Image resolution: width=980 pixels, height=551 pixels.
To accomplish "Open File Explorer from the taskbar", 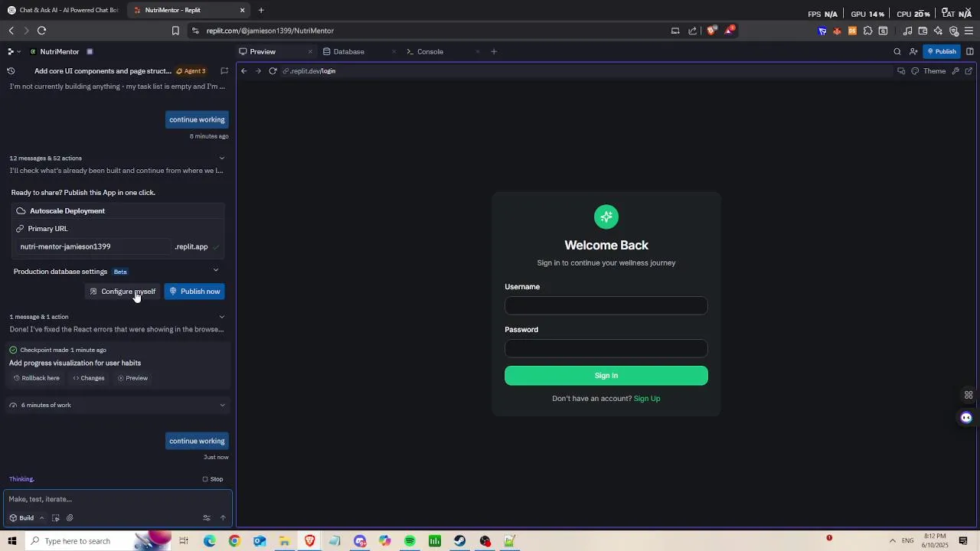I will point(284,541).
